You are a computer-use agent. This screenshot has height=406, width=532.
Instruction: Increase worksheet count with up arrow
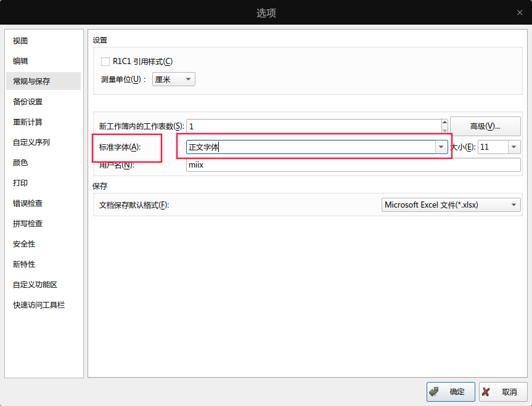click(444, 123)
